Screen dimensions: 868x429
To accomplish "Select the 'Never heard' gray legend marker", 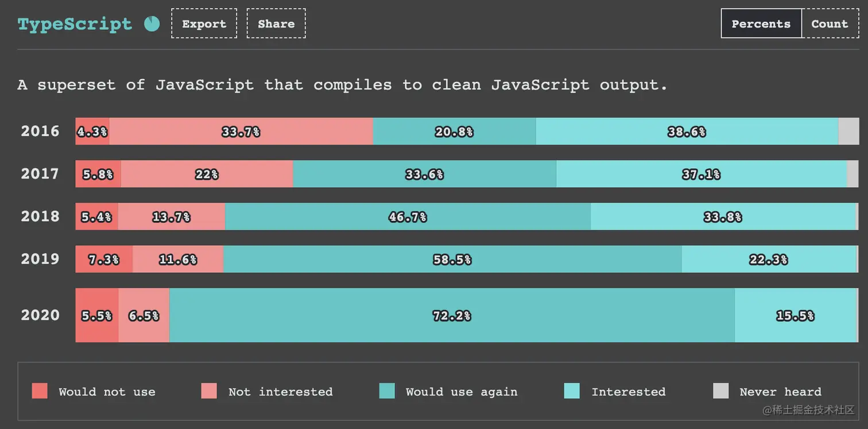I will [x=720, y=392].
